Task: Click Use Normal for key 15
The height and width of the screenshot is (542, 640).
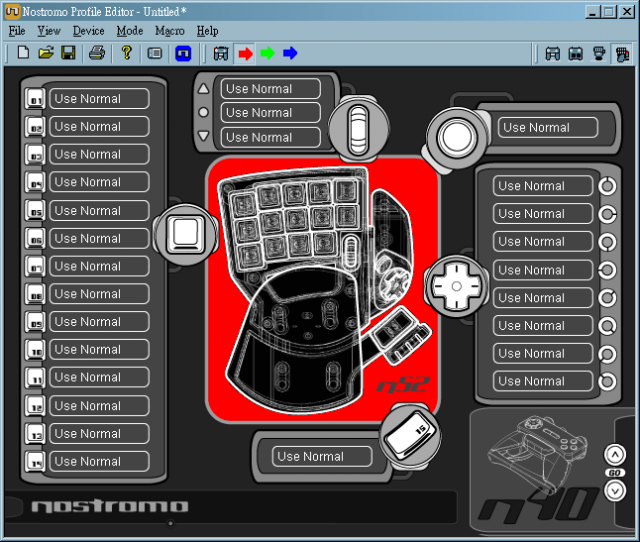Action: pyautogui.click(x=322, y=456)
